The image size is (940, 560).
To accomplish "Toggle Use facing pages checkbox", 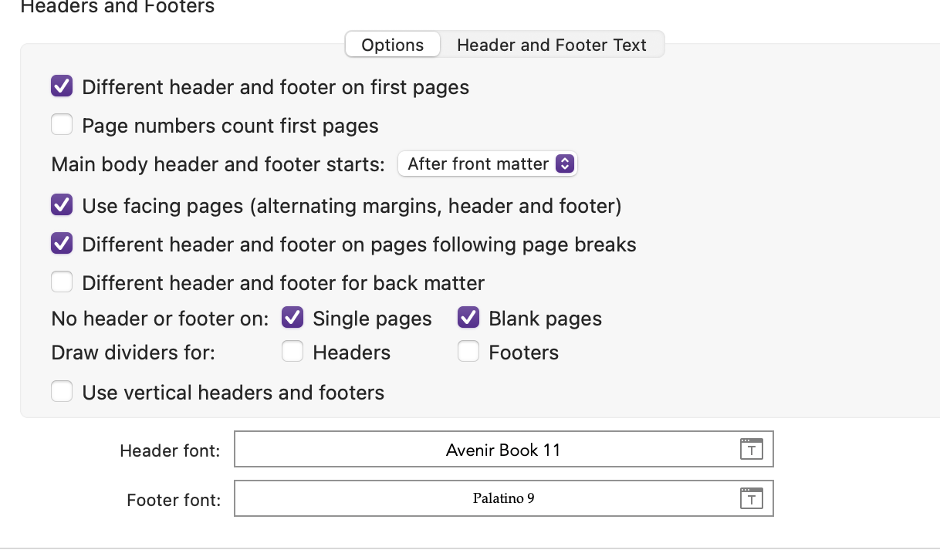I will pos(62,205).
